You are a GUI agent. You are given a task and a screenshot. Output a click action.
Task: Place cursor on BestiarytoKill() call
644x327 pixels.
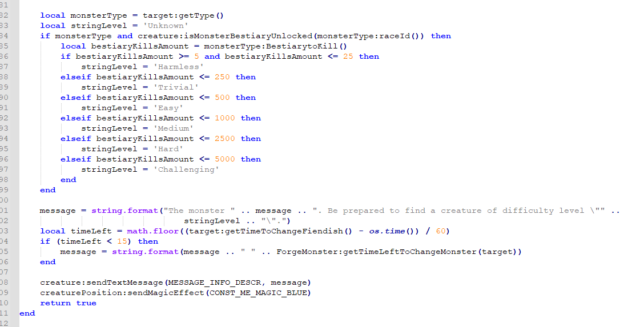(307, 46)
